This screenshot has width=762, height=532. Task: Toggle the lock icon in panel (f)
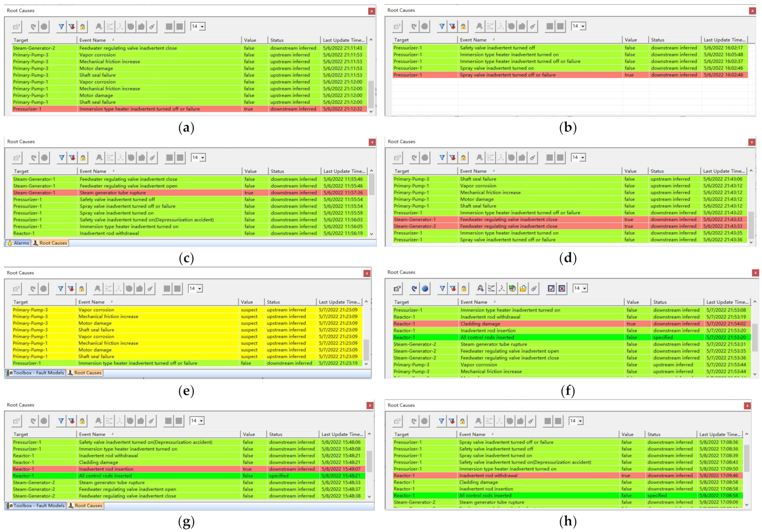pyautogui.click(x=464, y=289)
